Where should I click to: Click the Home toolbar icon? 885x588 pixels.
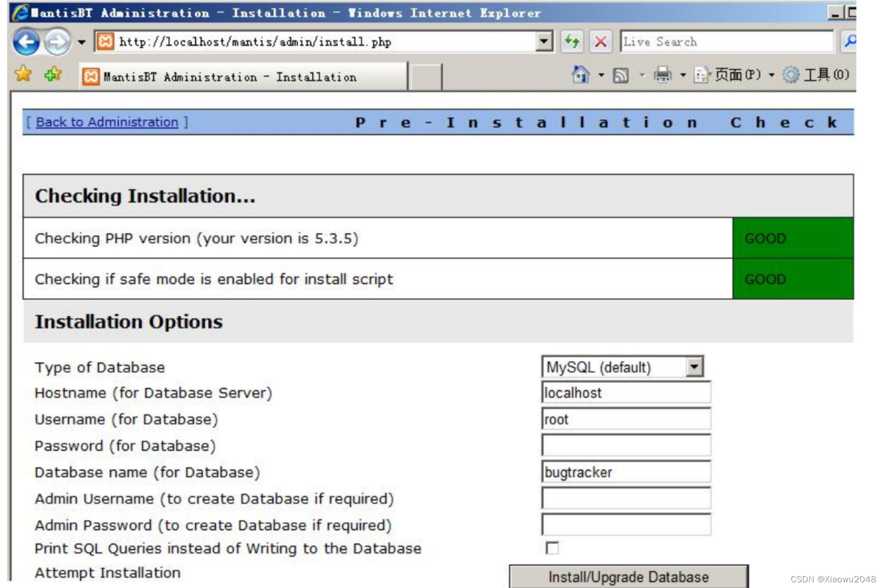pyautogui.click(x=581, y=74)
